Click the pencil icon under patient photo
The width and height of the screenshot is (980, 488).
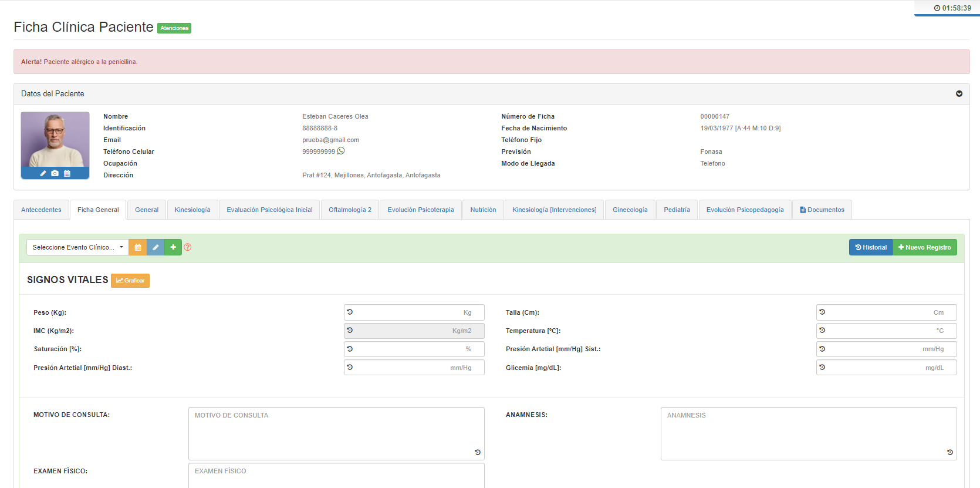coord(43,173)
